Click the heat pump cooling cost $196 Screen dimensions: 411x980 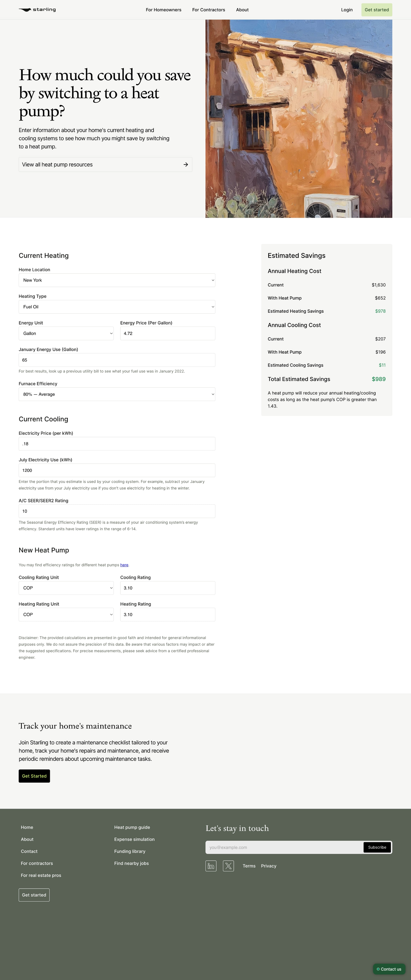[380, 352]
